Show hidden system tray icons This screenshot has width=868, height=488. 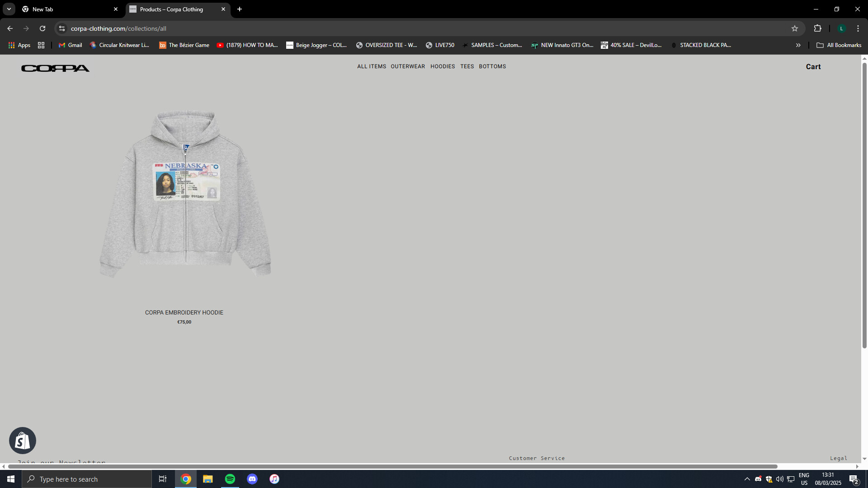[x=747, y=479]
